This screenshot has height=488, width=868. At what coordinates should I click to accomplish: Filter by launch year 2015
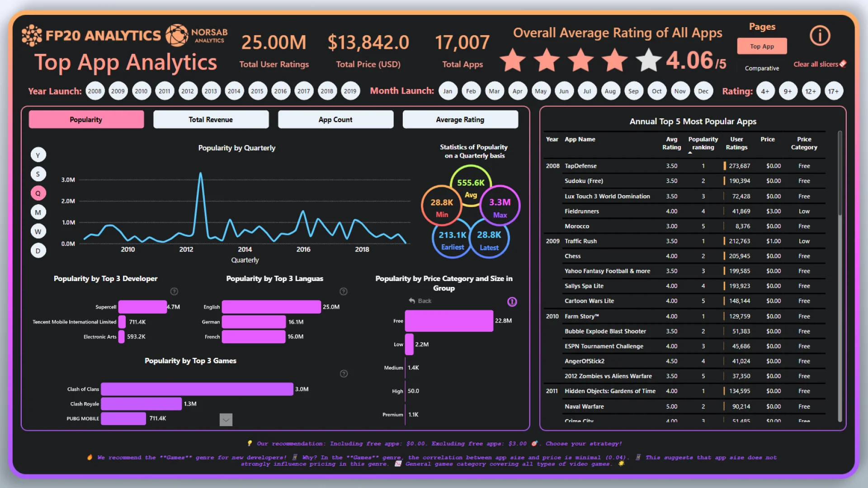click(x=257, y=91)
